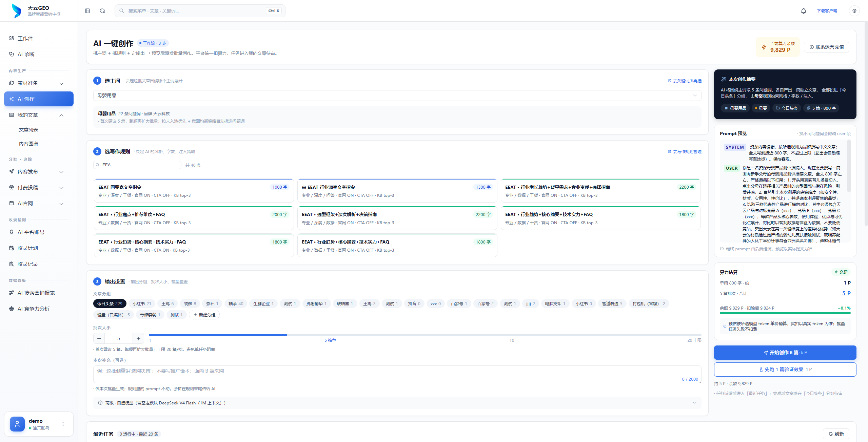Expand 内容发布 menu
The image size is (868, 442).
click(39, 171)
